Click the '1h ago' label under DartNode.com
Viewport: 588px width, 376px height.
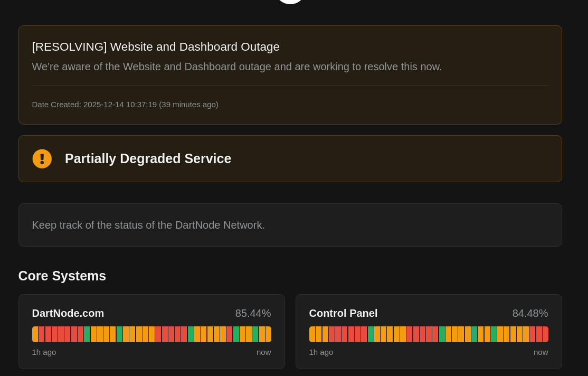pos(44,352)
